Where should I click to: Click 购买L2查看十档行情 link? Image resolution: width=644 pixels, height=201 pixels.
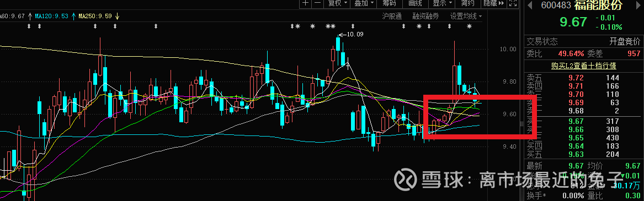tap(584, 66)
